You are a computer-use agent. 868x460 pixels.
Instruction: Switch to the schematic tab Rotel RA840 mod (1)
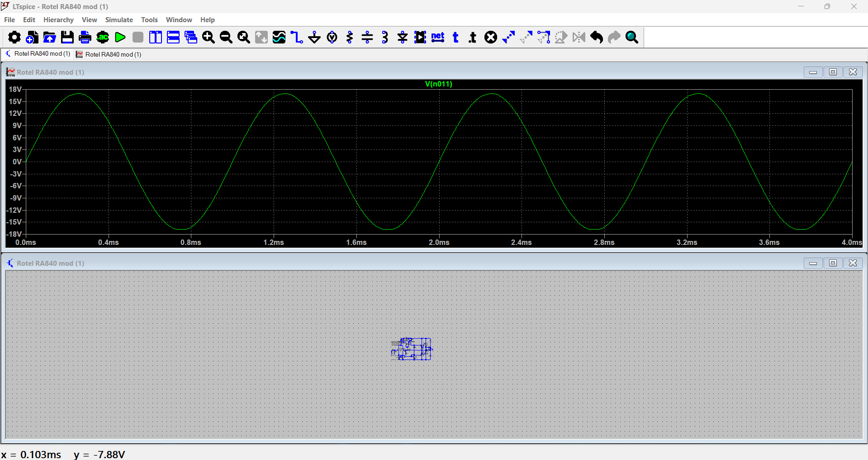point(38,54)
